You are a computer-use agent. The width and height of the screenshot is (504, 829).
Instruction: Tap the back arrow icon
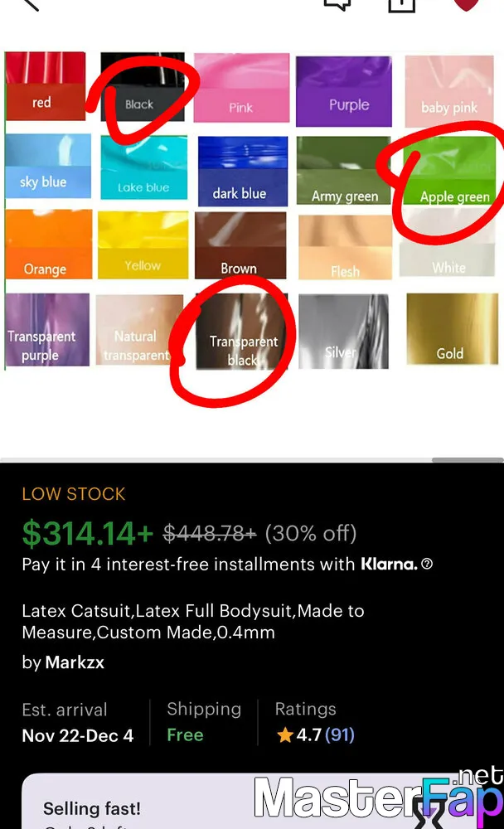tap(31, 4)
